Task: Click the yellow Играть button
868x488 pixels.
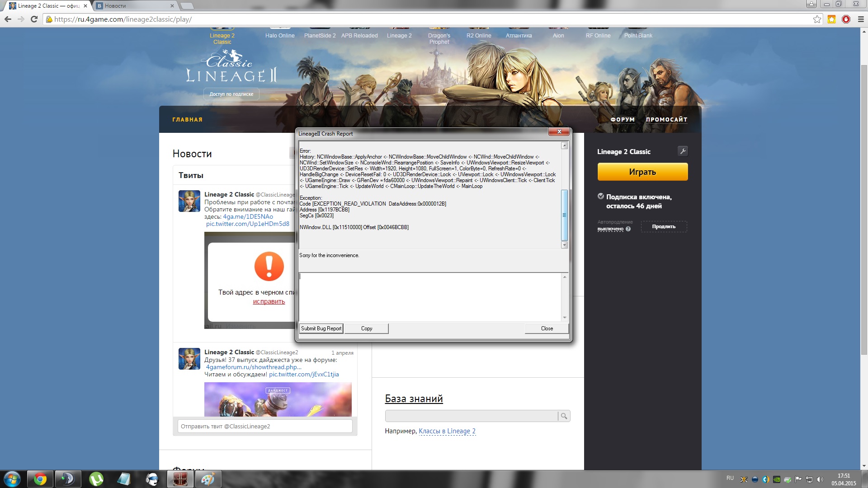Action: (x=642, y=172)
